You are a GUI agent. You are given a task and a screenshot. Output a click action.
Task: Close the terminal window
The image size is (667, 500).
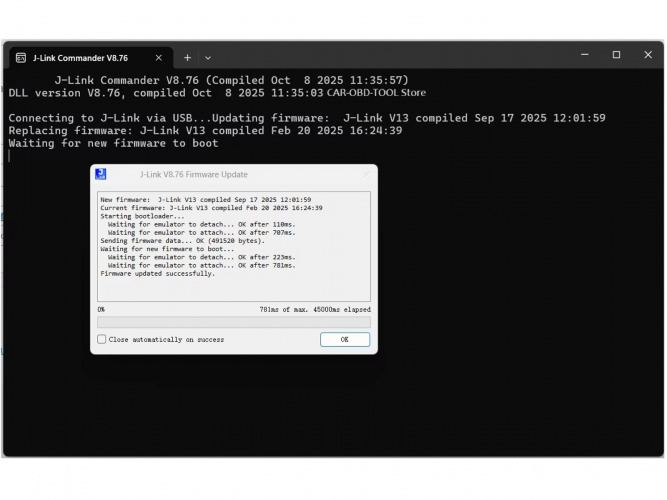pos(648,55)
